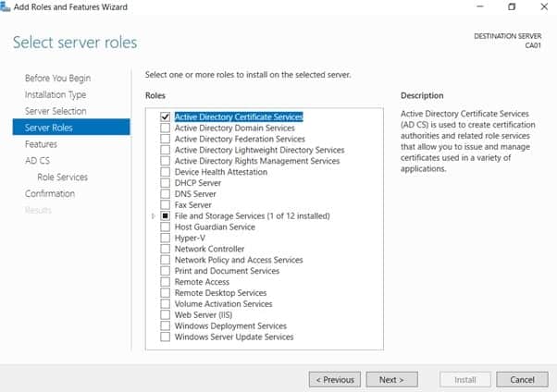Go to Before You Begin step
This screenshot has height=392, width=557.
(x=57, y=79)
